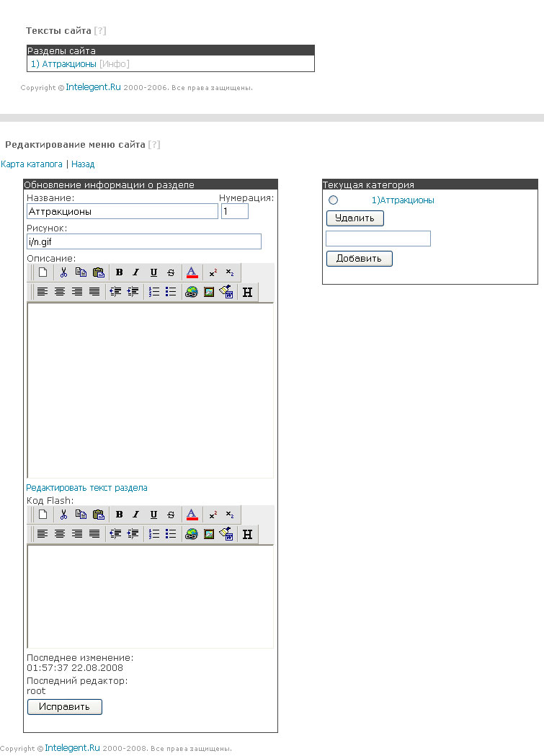This screenshot has width=544, height=756.
Task: Click New document icon in Код Flash toolbar
Action: [43, 515]
